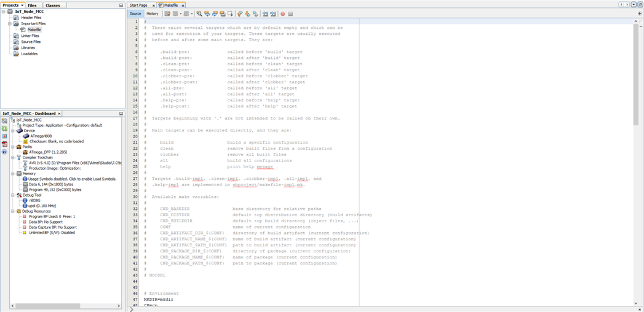
Task: Open the Start Page tab
Action: pos(138,5)
